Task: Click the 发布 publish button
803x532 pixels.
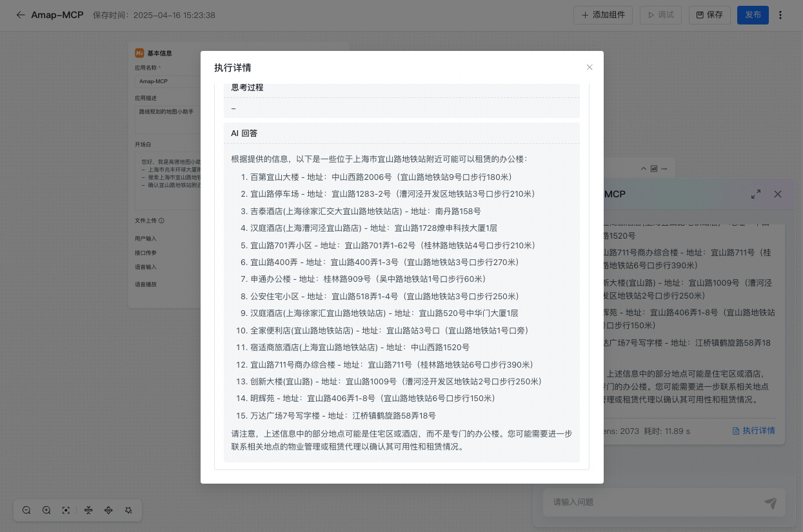Action: (753, 15)
